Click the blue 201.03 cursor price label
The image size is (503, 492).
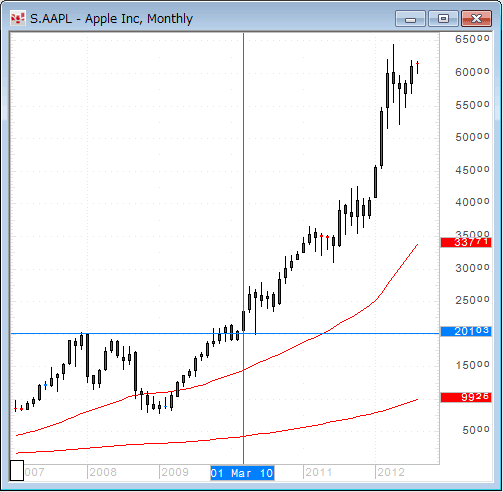pos(466,331)
